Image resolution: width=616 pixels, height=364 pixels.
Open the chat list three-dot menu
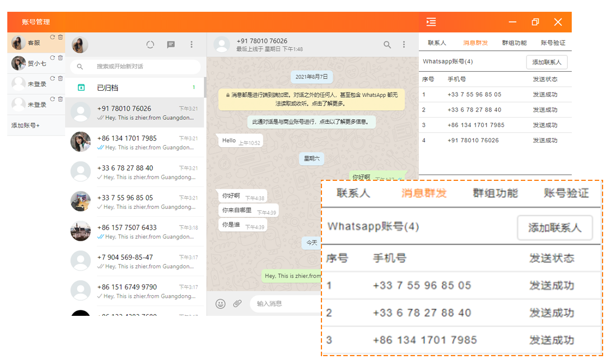(192, 45)
